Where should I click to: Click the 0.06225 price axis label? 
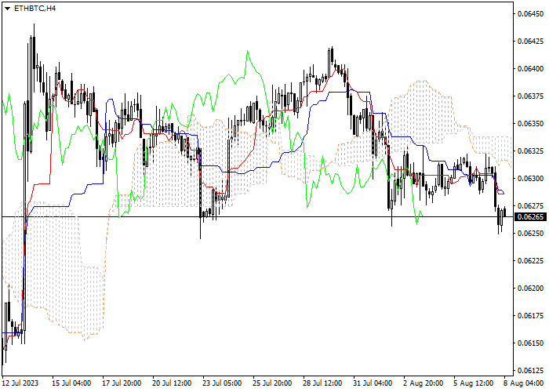tap(530, 261)
